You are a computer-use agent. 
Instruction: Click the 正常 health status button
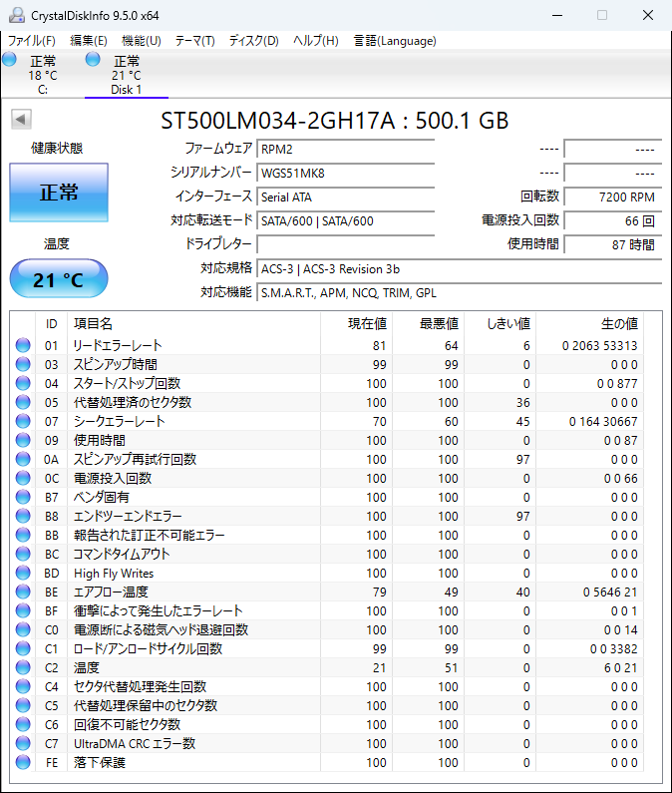tap(59, 193)
